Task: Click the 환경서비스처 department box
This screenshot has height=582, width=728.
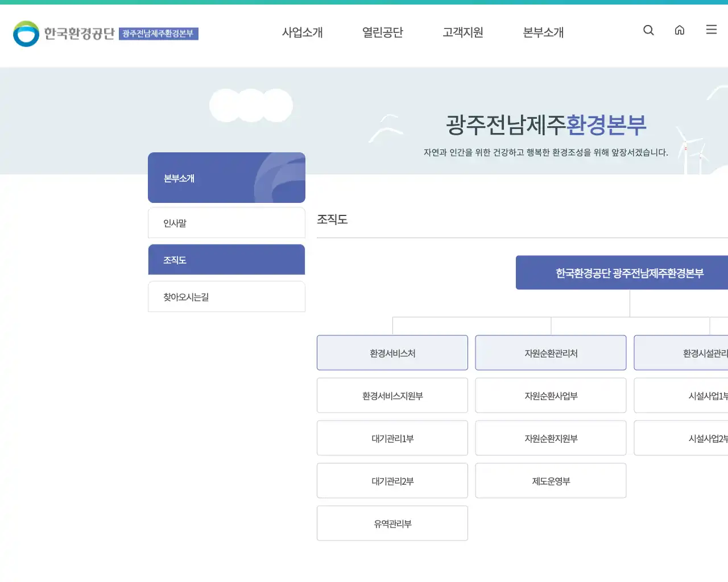Action: point(392,352)
